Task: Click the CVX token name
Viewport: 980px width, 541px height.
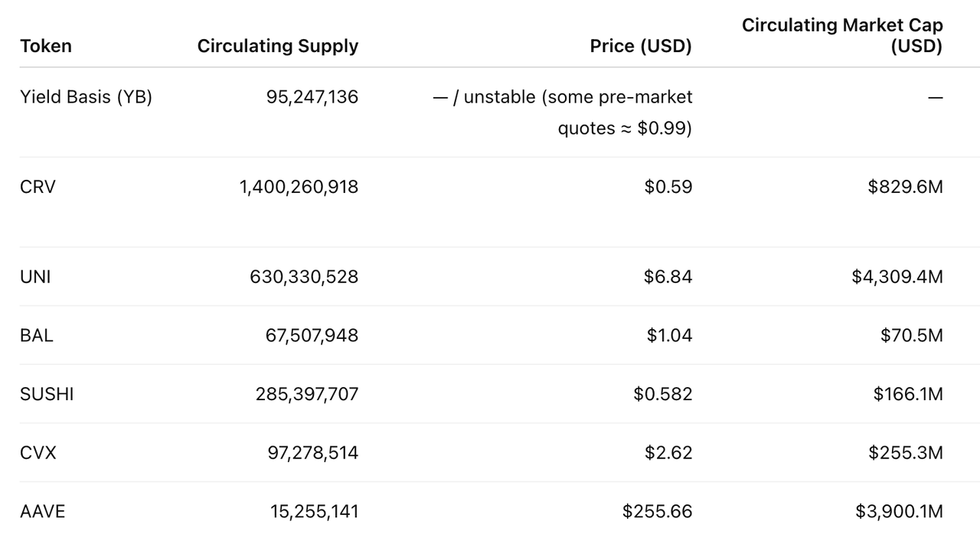Action: pos(38,453)
